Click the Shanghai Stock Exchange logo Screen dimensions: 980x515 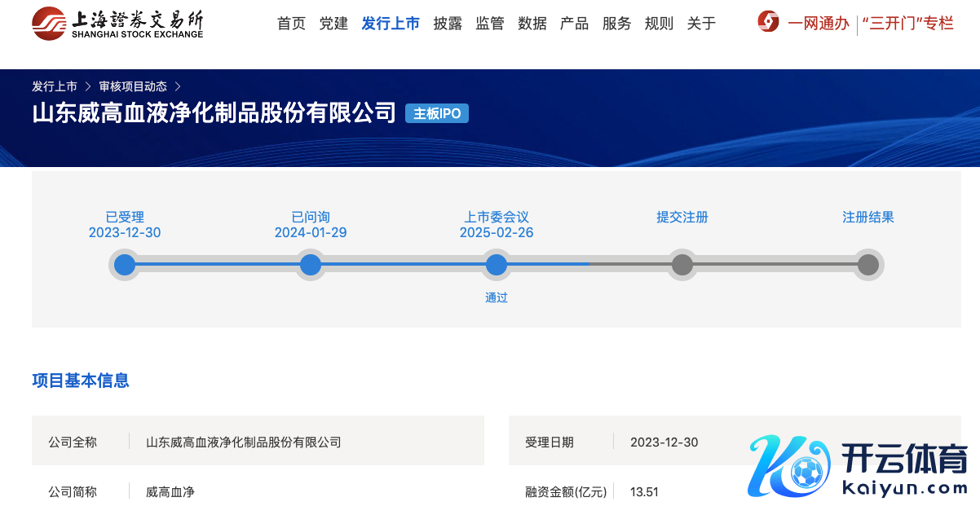click(x=118, y=24)
